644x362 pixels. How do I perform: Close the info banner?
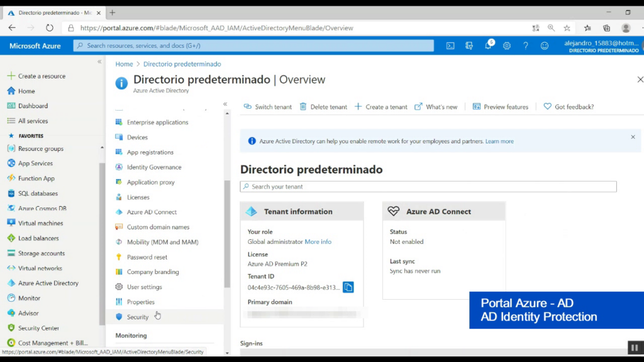(633, 137)
